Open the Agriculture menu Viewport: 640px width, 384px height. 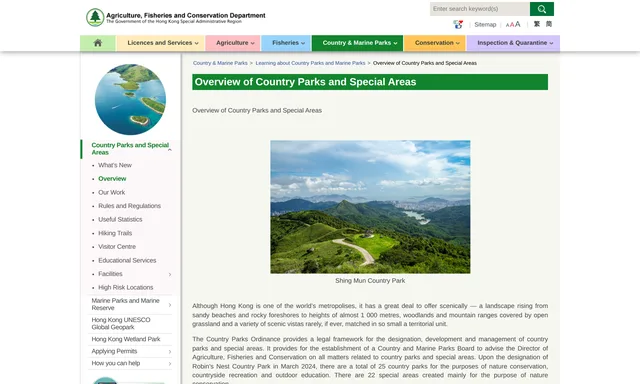233,43
